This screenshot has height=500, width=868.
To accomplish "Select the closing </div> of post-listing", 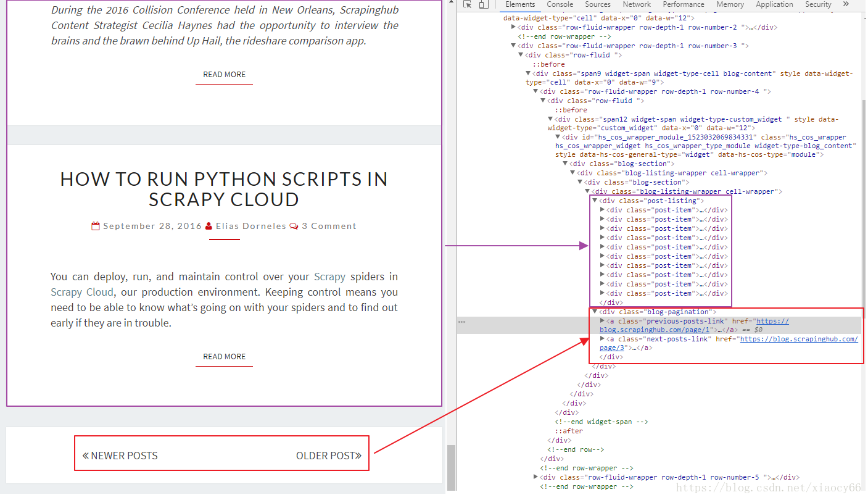I will [x=611, y=302].
